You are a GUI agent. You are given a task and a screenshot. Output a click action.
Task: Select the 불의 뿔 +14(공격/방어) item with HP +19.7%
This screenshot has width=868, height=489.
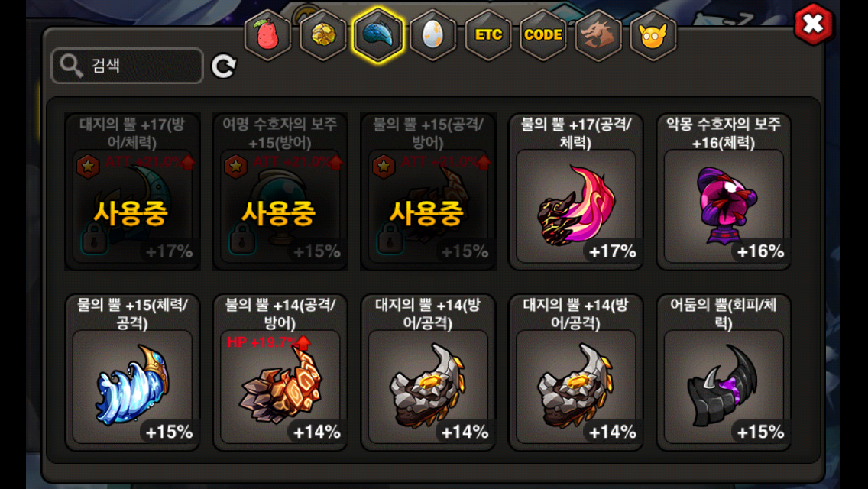click(280, 372)
